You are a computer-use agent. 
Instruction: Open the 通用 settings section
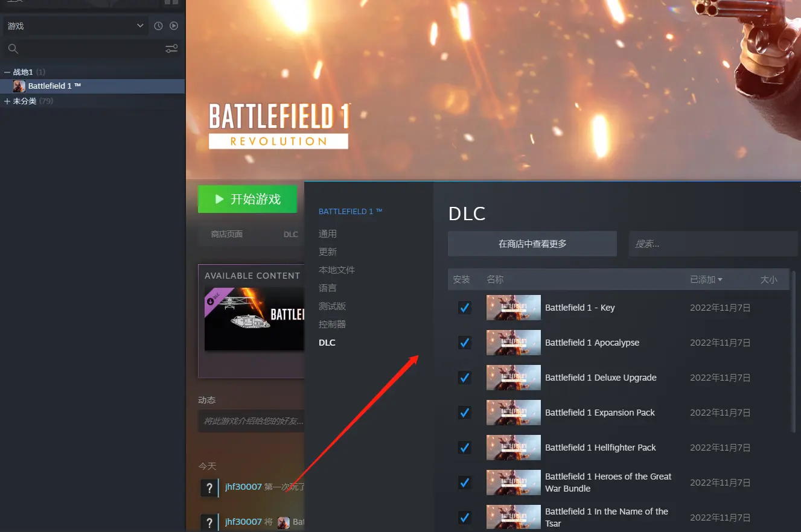click(328, 234)
